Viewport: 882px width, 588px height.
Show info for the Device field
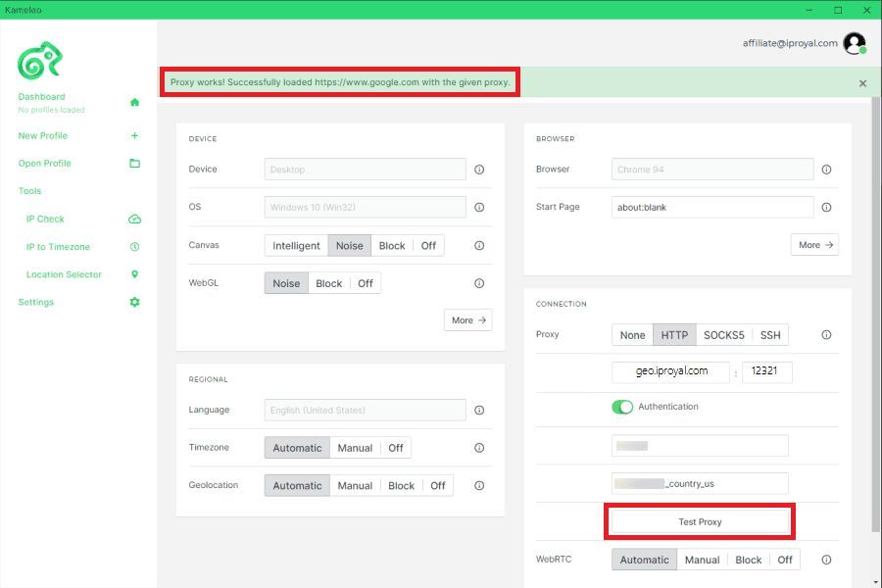(x=479, y=170)
